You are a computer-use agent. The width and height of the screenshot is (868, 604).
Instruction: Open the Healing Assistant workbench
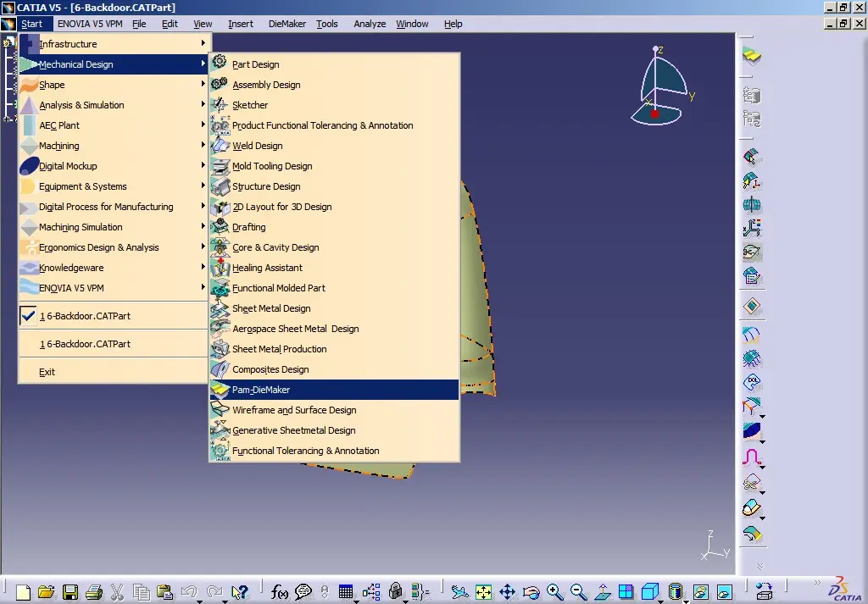[334, 268]
